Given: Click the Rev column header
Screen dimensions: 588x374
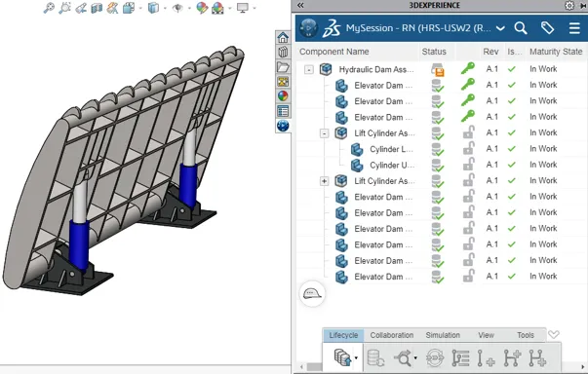Looking at the screenshot, I should click(490, 52).
